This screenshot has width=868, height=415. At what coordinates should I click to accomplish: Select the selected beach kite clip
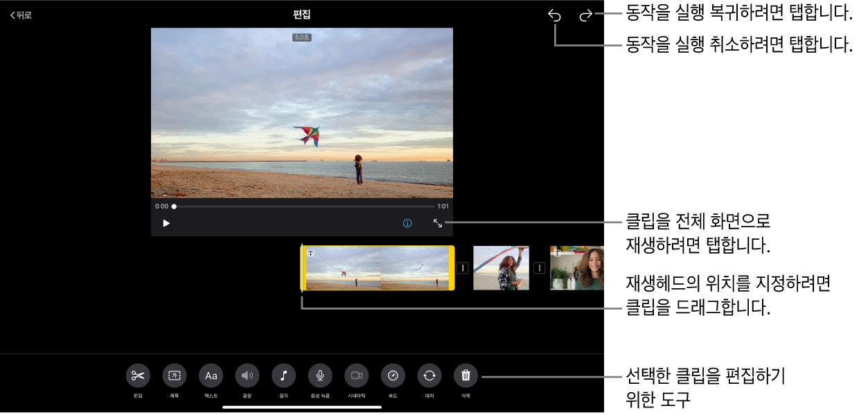378,267
